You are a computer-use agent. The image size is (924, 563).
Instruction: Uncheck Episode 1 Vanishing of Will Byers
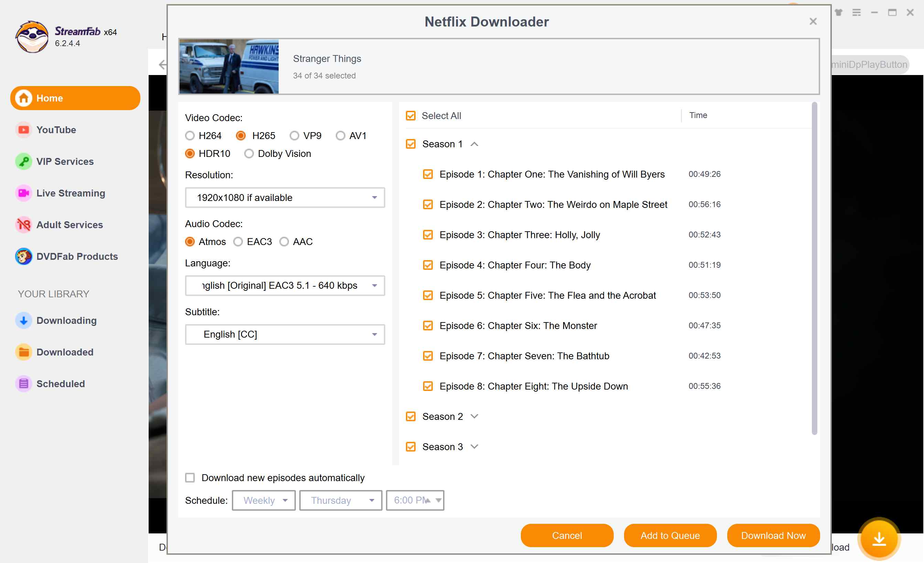click(428, 174)
